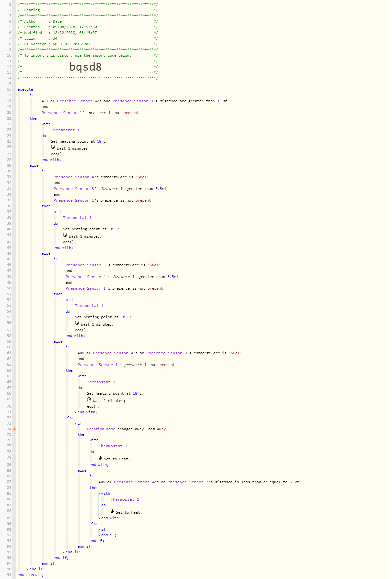Click Thermostat 1 on line 77
Image resolution: width=392 pixels, height=579 pixels.
(x=113, y=446)
